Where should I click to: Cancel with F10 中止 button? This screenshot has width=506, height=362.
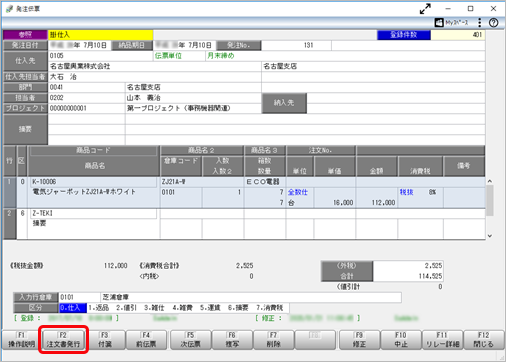401,340
